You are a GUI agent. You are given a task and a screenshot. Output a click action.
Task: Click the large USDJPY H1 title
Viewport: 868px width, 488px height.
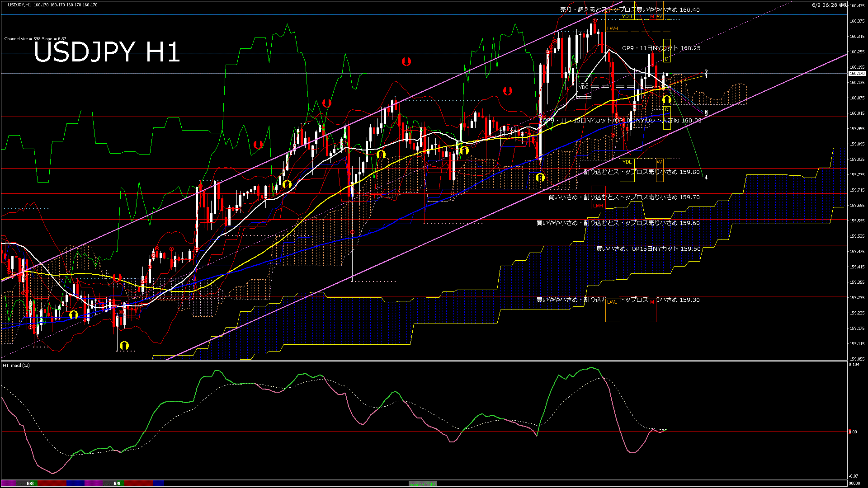107,52
